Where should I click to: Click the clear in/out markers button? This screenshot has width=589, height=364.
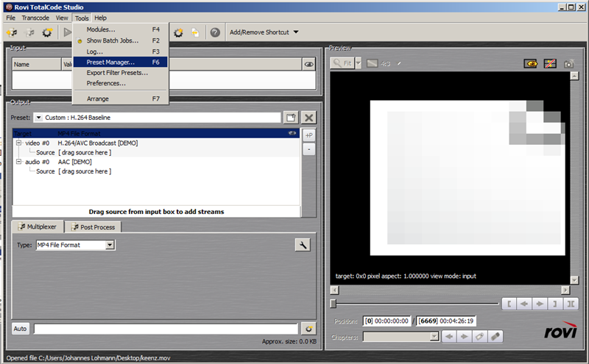(571, 304)
